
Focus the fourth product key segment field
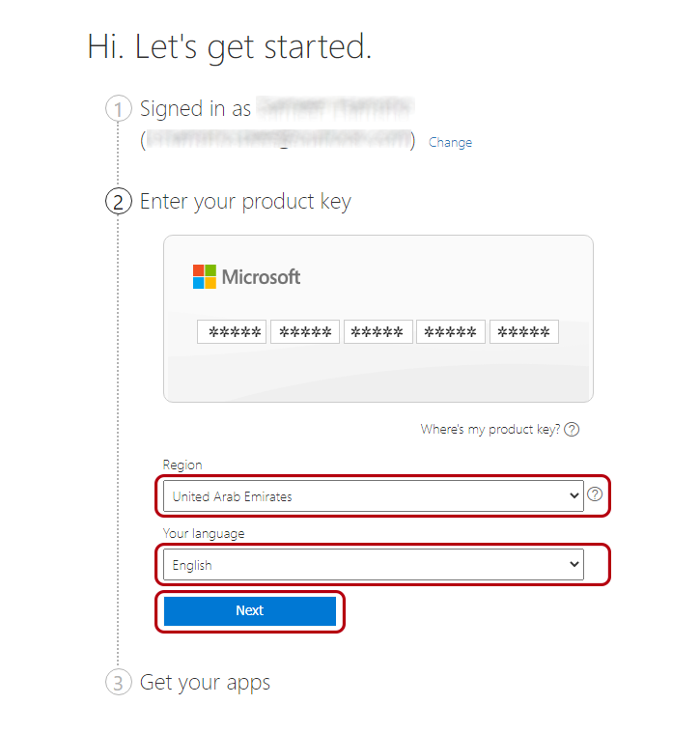point(451,332)
